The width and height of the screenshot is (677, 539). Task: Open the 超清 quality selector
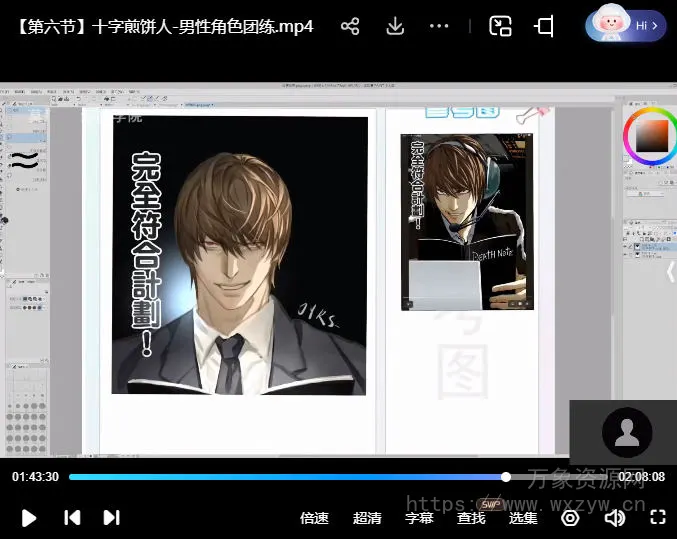367,518
